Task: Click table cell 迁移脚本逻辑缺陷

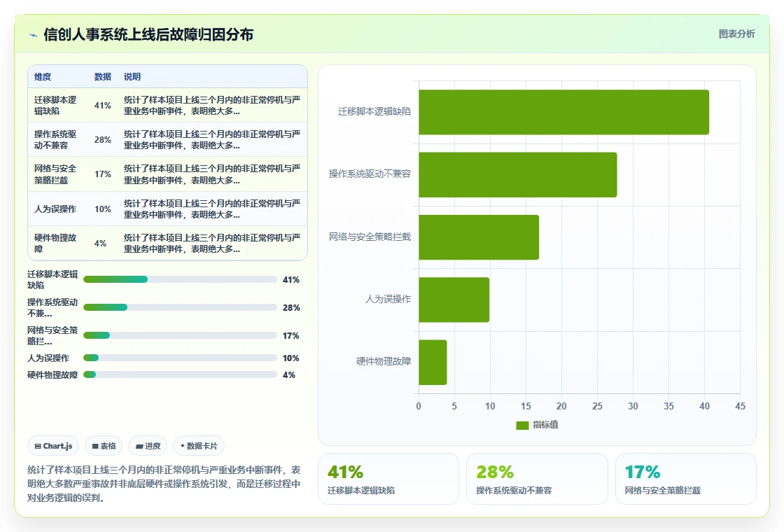Action: (x=55, y=106)
